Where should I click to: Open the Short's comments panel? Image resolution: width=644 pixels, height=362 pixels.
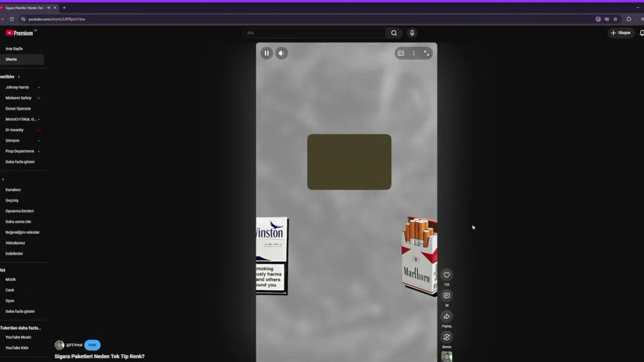point(447,296)
